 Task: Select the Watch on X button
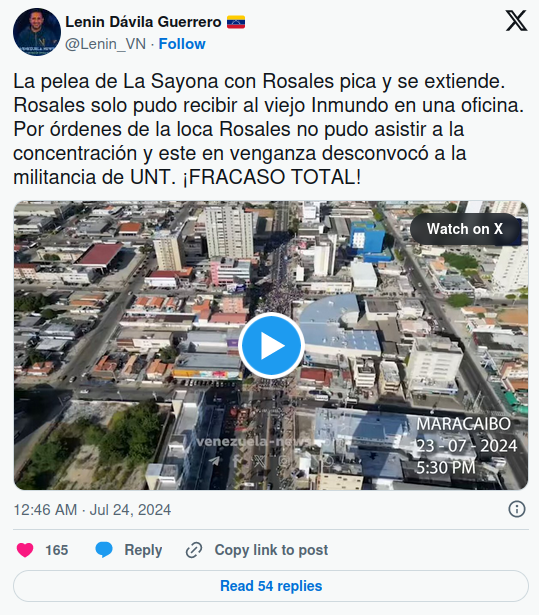tap(465, 229)
